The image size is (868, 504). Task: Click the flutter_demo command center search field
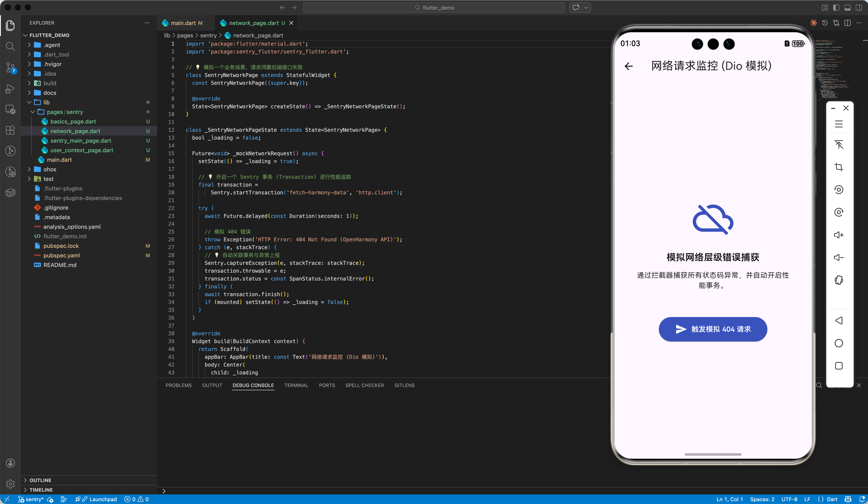click(434, 8)
